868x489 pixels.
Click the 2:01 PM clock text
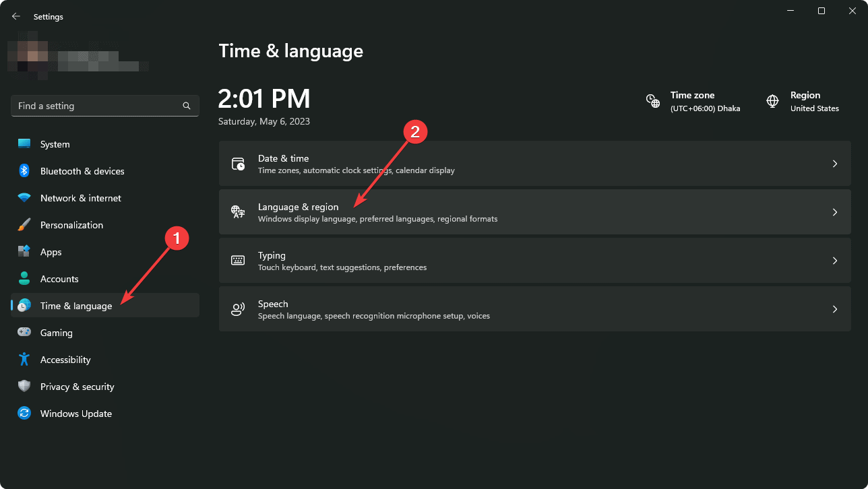pos(264,98)
